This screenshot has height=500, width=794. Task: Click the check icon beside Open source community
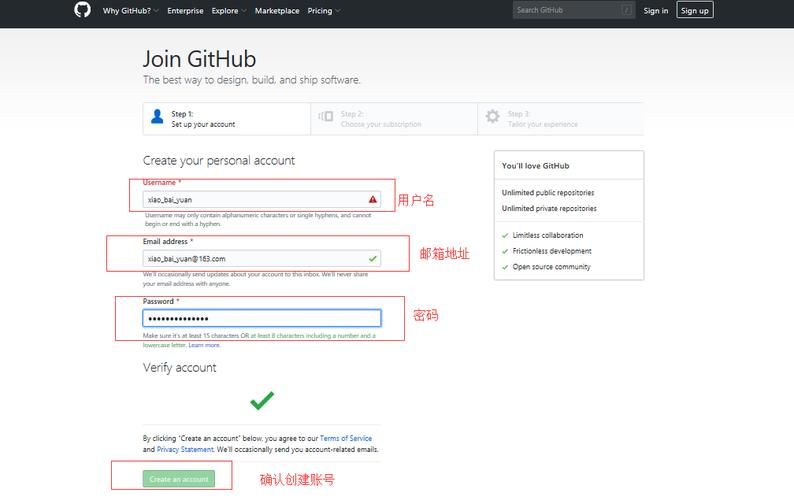505,267
